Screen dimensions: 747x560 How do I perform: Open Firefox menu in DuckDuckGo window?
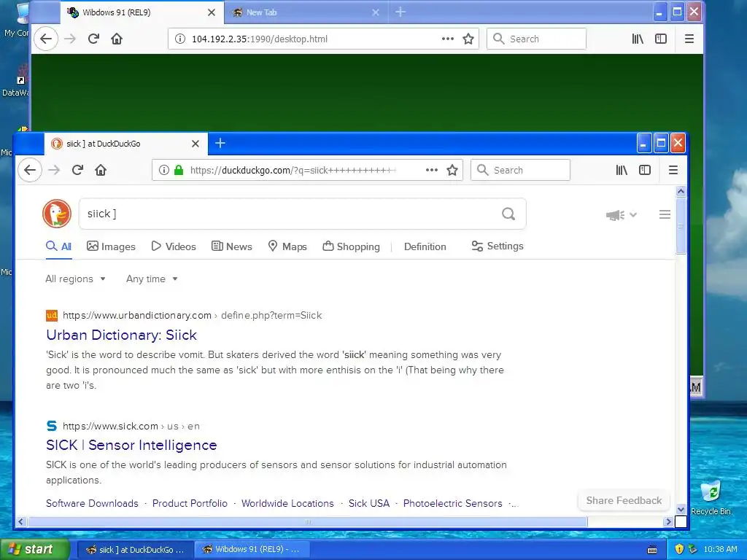673,170
